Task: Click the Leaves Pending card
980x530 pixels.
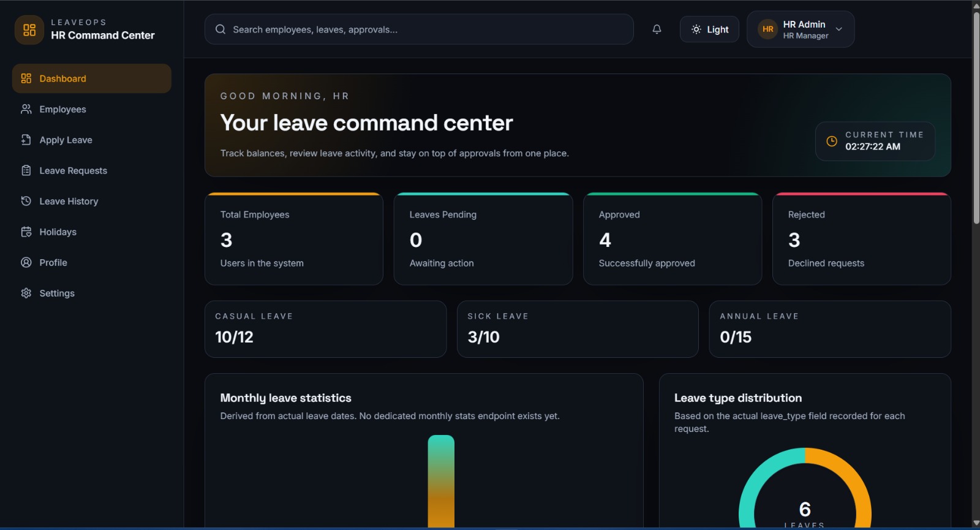Action: coord(483,239)
